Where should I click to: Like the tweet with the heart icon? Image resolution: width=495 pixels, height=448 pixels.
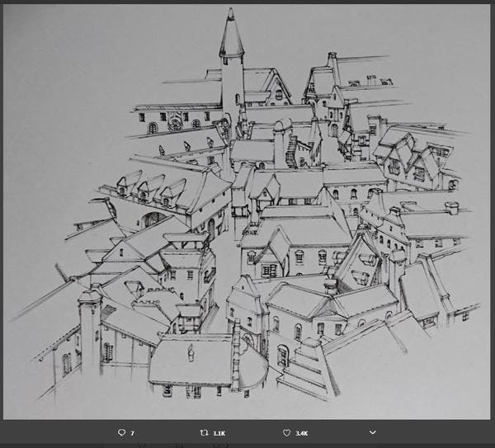(x=286, y=432)
